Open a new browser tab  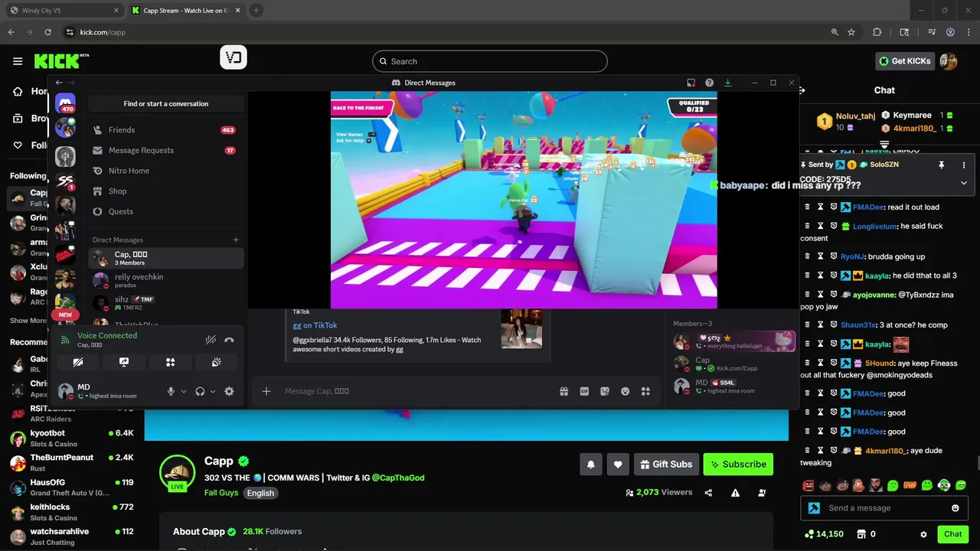[256, 11]
